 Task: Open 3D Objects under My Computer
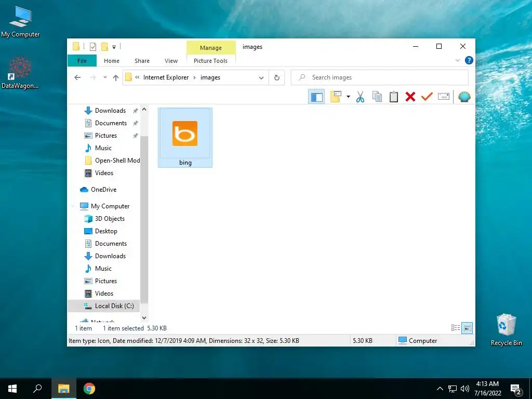[x=110, y=219]
